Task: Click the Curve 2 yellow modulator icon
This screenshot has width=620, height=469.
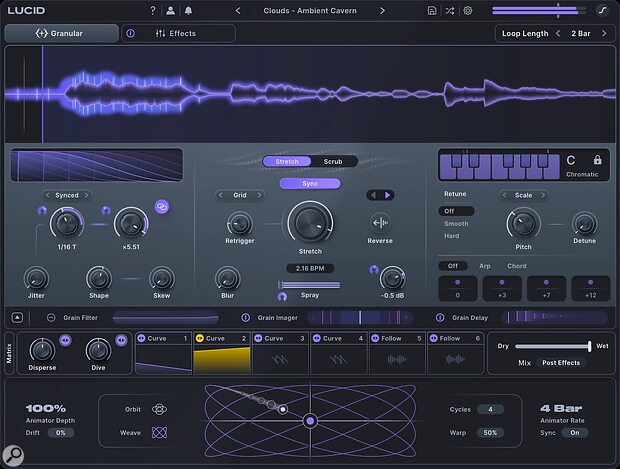Action: click(x=200, y=339)
